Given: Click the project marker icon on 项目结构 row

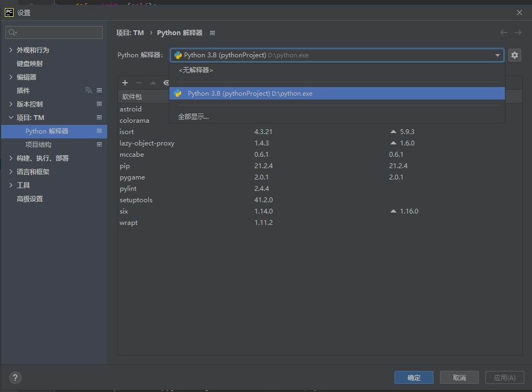Looking at the screenshot, I should (x=100, y=144).
